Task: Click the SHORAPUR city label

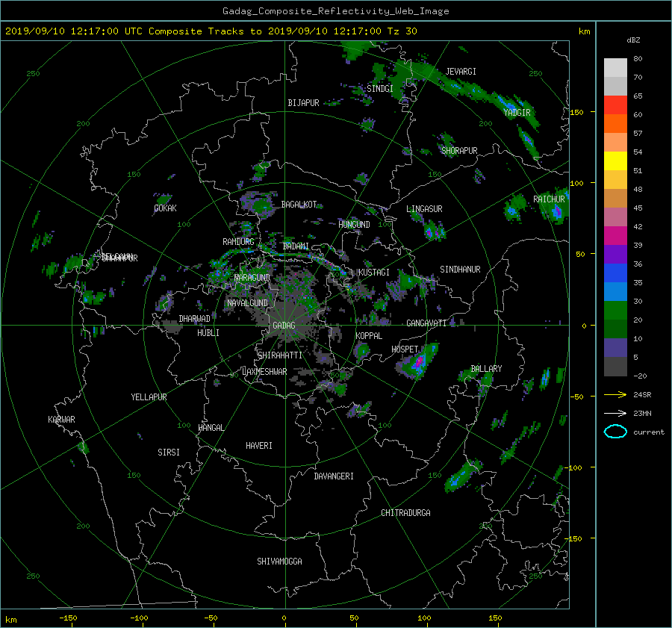Action: 459,150
